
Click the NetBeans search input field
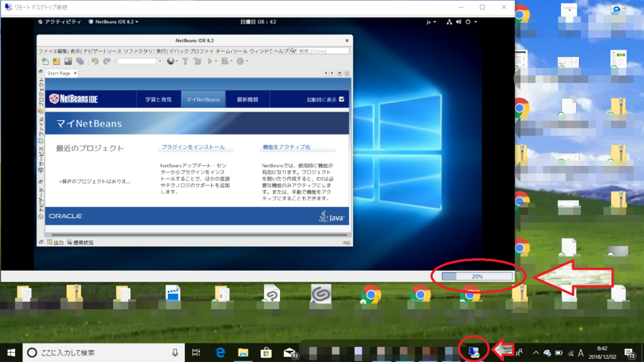point(323,51)
